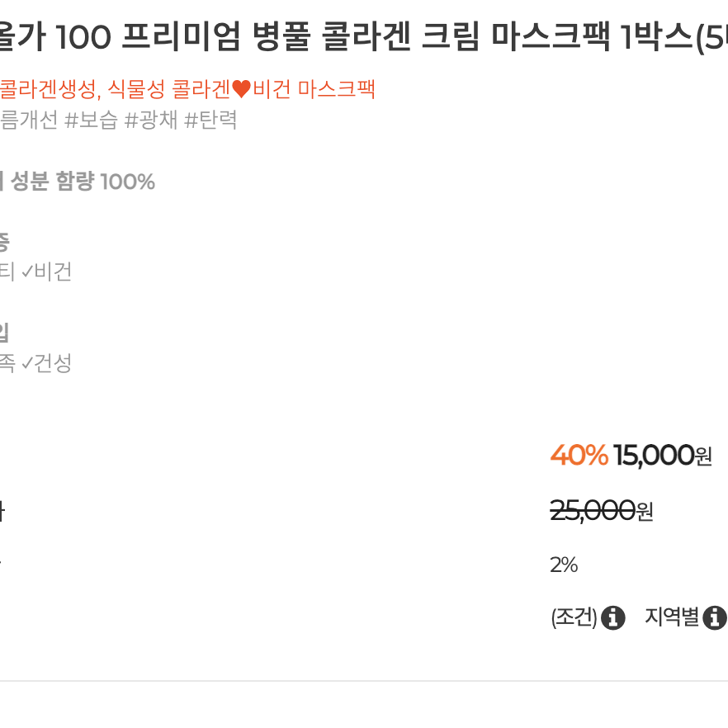Click the orange 식물성 콜라겐 subtitle text
Screen dimensions: 728x728
168,89
